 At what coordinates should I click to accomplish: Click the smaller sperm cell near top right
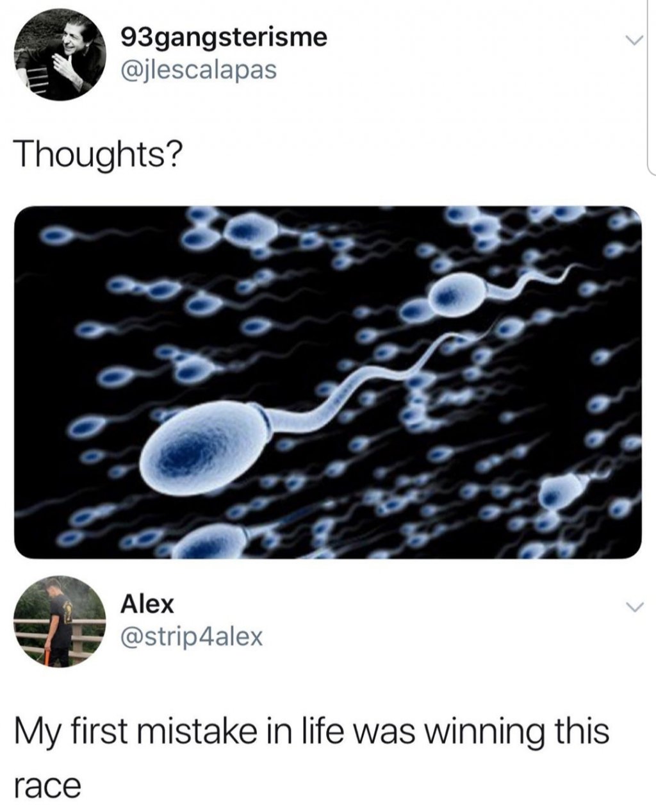tap(459, 294)
